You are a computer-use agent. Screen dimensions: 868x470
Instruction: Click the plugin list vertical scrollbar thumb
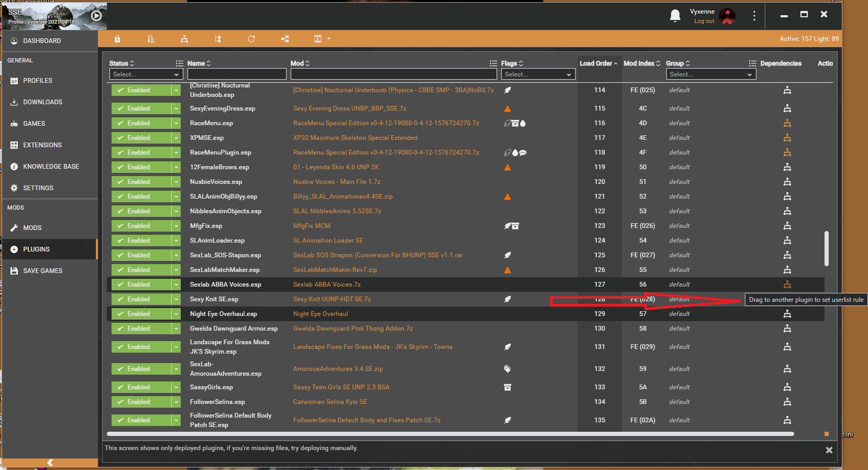[827, 248]
